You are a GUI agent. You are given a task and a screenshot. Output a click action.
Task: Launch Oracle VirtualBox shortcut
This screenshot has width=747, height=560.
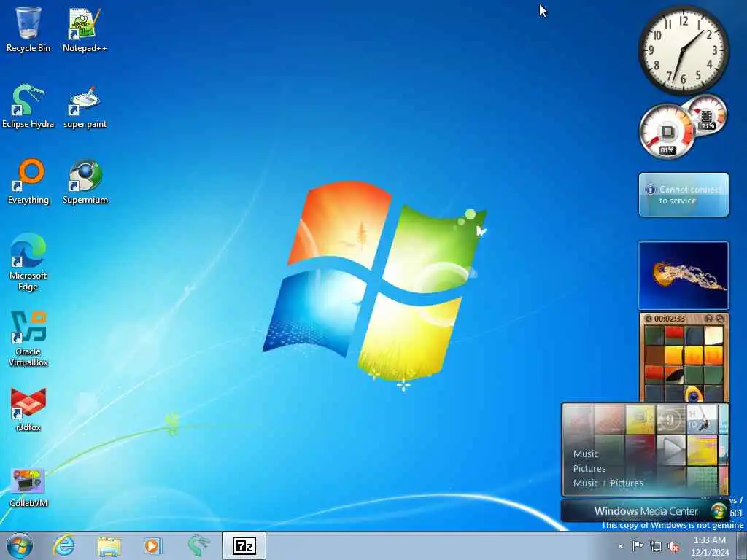coord(28,338)
